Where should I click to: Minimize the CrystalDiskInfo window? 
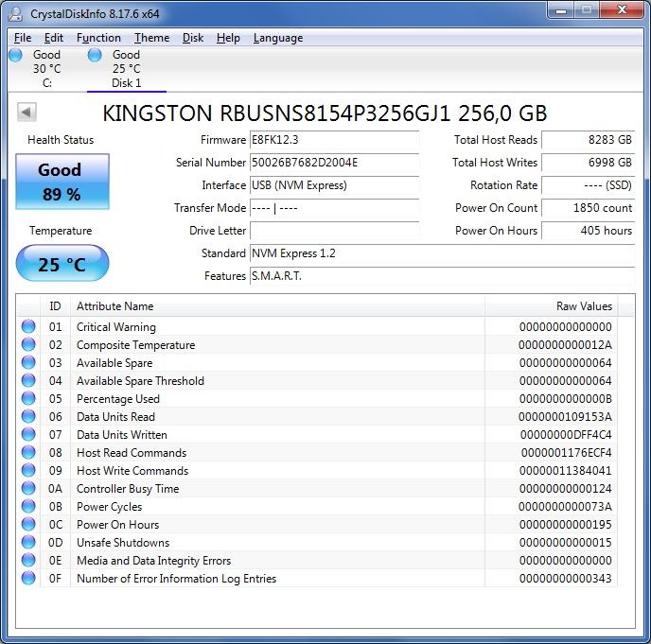[x=561, y=10]
